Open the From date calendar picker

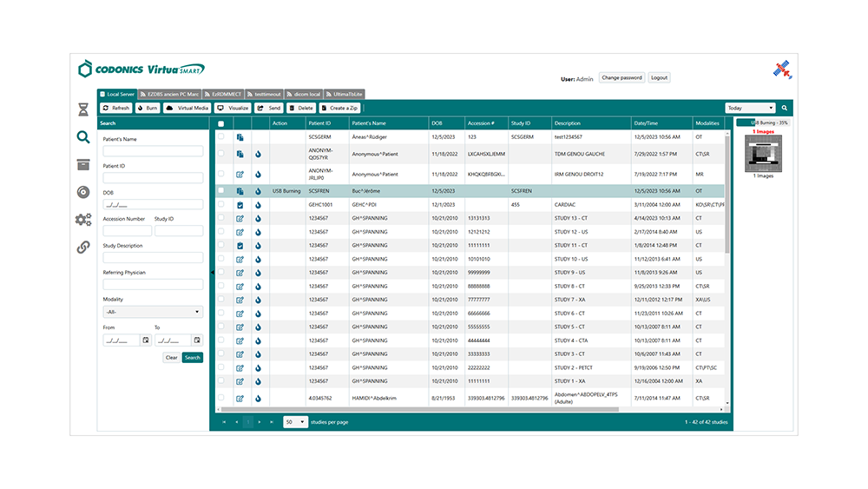coord(135,340)
